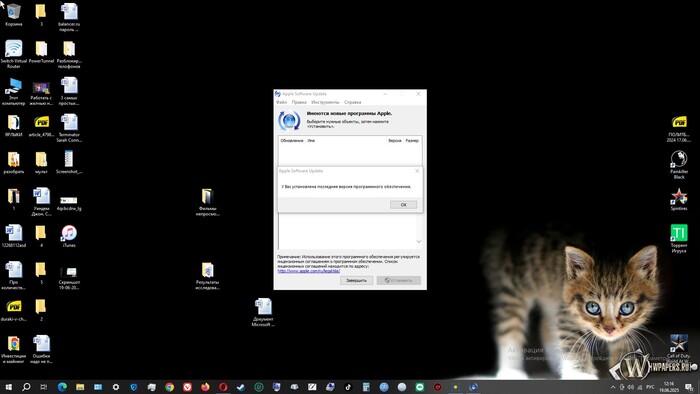Select the Painkiller Black shortcut
The image size is (700, 394).
[x=679, y=165]
